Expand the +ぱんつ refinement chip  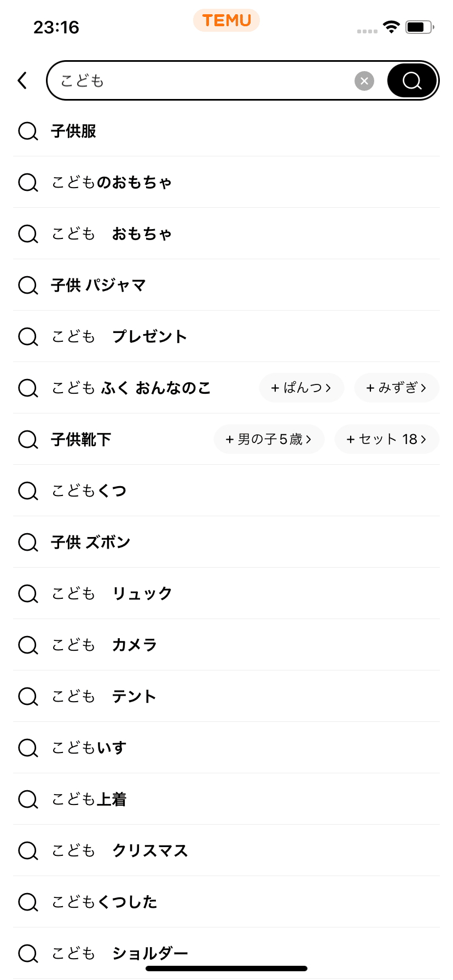pyautogui.click(x=301, y=388)
